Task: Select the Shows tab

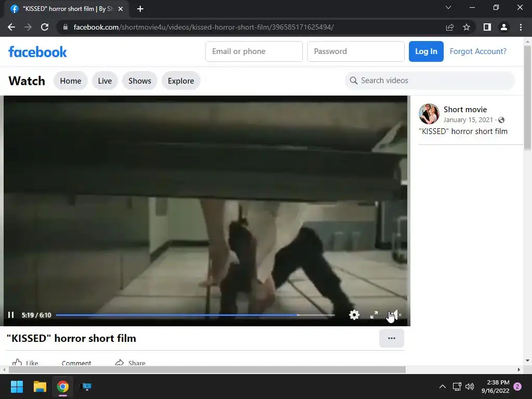Action: pyautogui.click(x=140, y=81)
